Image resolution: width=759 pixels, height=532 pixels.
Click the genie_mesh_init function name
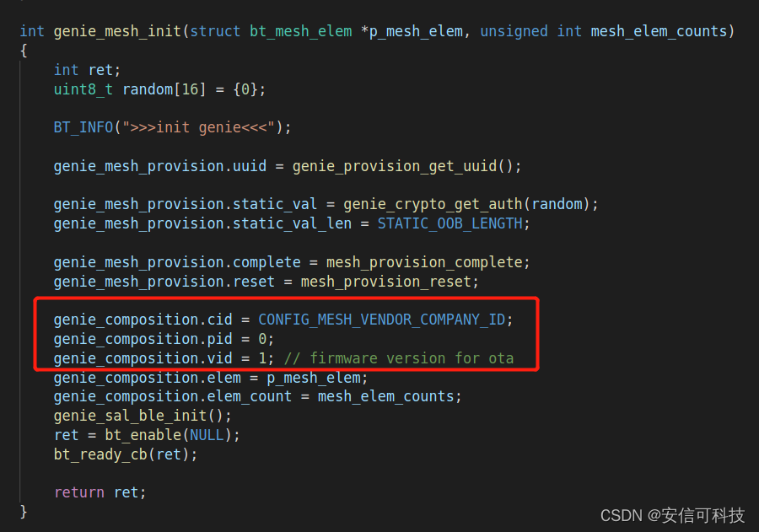(117, 31)
